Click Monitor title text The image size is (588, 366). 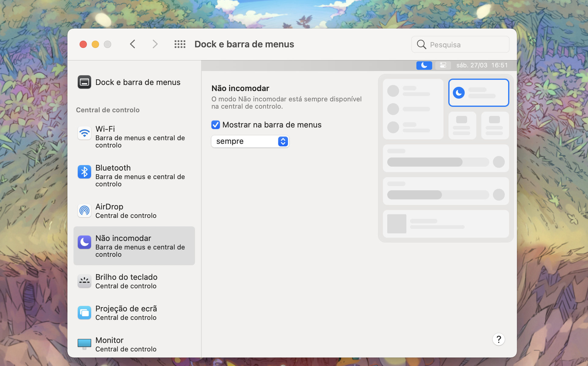(x=109, y=340)
